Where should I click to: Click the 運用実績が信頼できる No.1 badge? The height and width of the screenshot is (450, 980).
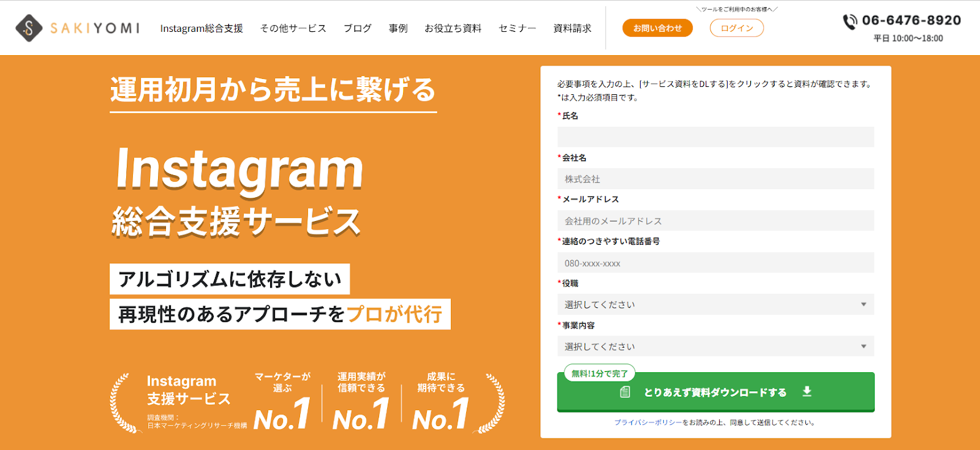[x=361, y=401]
